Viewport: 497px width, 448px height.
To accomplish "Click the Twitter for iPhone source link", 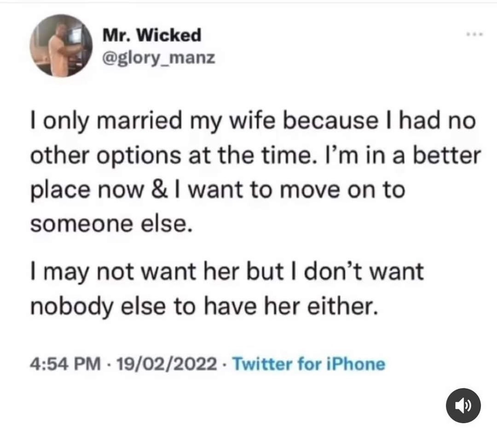I will (x=309, y=364).
